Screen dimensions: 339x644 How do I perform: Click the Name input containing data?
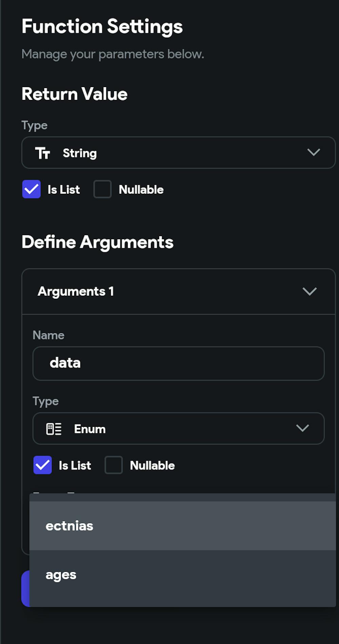point(178,363)
